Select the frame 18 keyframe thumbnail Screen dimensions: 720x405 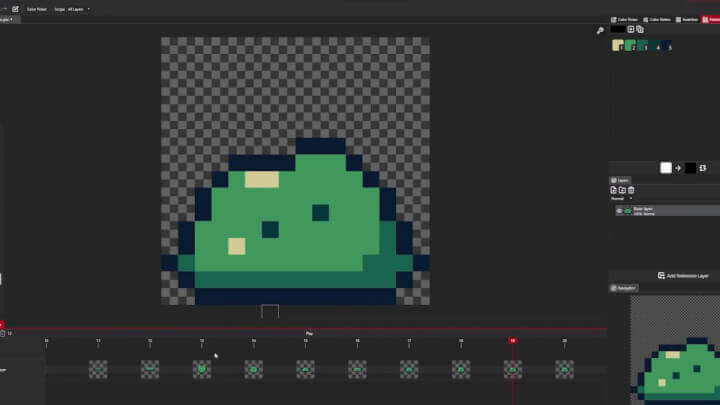tap(461, 370)
